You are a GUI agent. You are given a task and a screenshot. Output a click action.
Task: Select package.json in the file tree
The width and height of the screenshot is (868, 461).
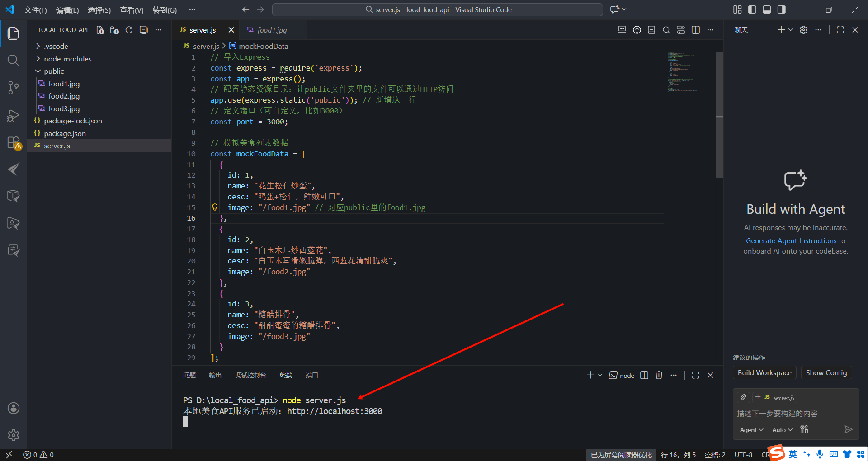[x=99, y=133]
